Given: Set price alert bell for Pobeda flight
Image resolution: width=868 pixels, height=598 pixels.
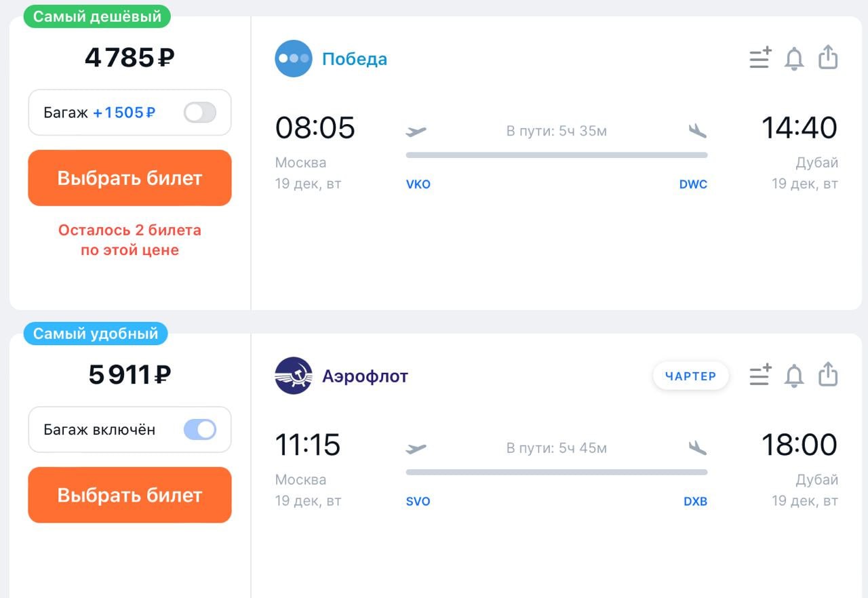Looking at the screenshot, I should (794, 58).
